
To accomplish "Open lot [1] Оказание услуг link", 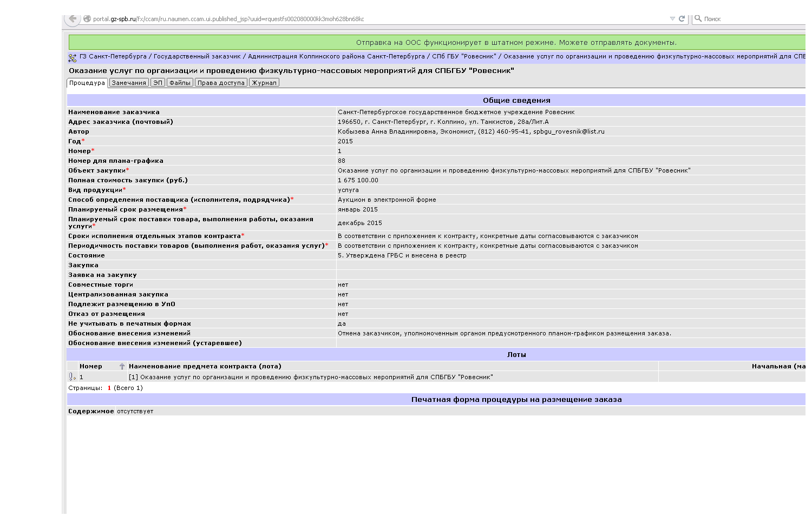I will [311, 377].
